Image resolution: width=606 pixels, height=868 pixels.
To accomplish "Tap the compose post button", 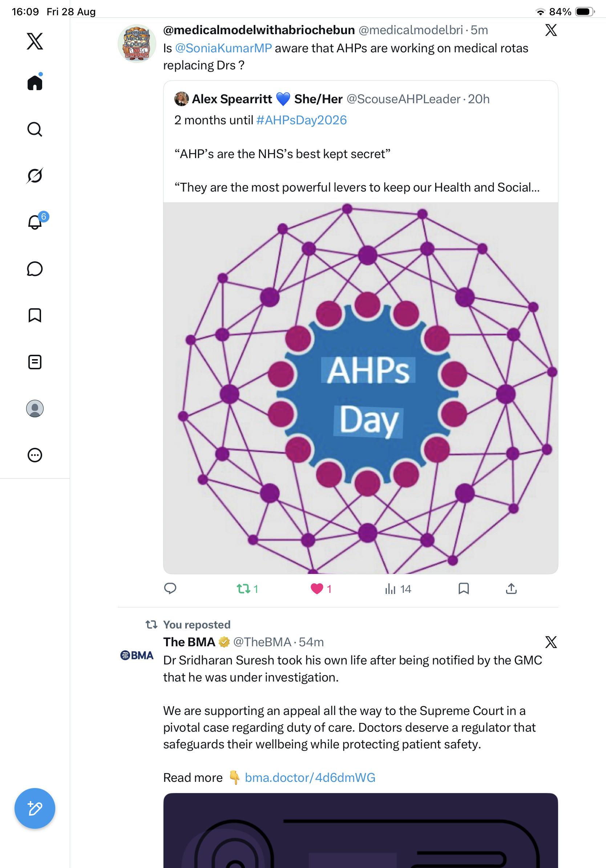I will tap(35, 808).
